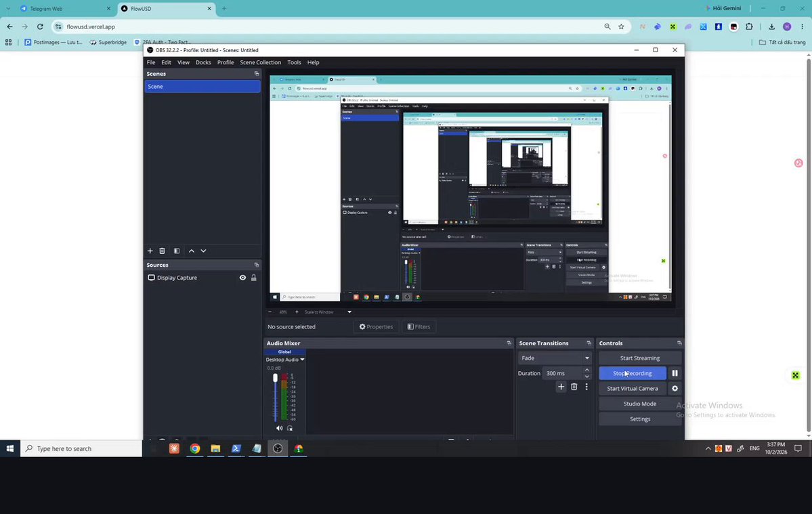Add a scene transition with the plus icon

[561, 387]
